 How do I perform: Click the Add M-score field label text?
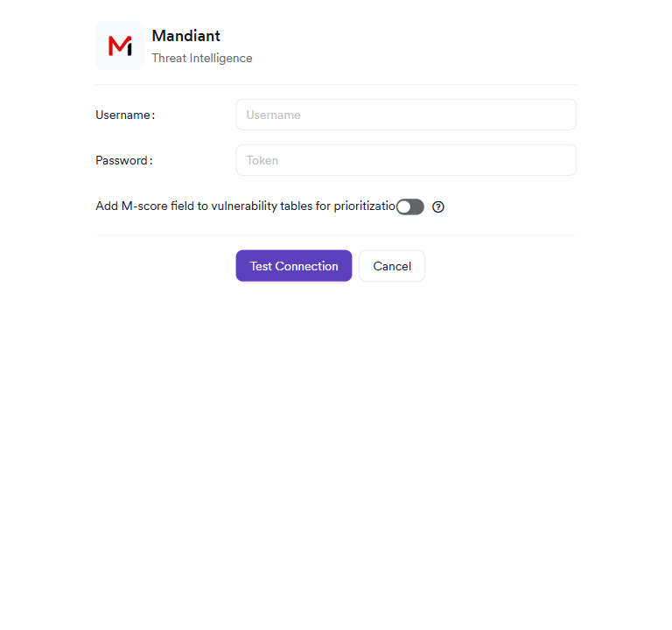[245, 206]
